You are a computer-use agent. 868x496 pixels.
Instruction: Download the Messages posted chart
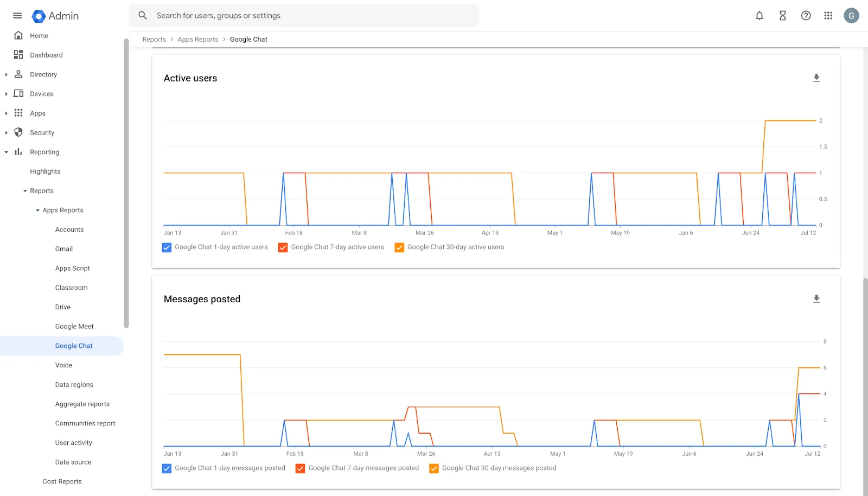(816, 299)
